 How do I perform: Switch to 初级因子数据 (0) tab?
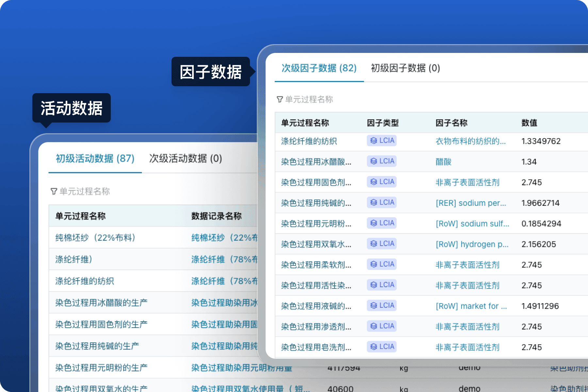click(405, 69)
